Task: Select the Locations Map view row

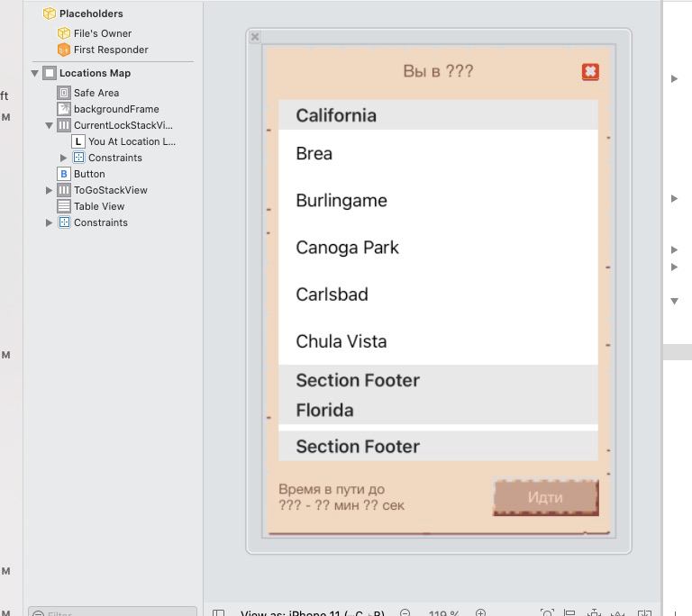Action: [95, 73]
